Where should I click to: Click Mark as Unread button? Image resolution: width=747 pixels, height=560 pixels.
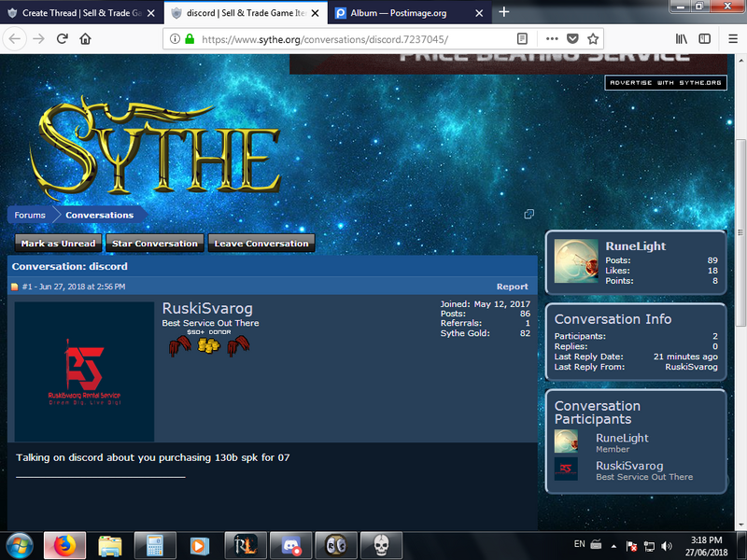click(x=58, y=243)
